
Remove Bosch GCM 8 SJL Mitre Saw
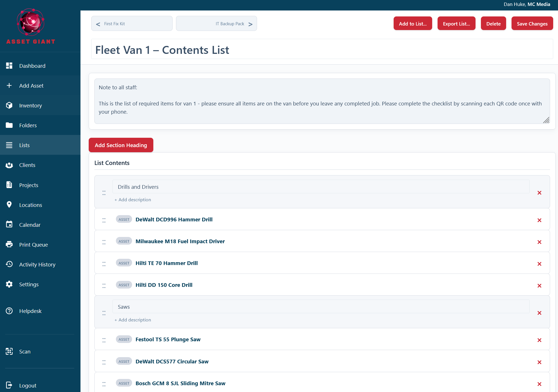click(539, 384)
